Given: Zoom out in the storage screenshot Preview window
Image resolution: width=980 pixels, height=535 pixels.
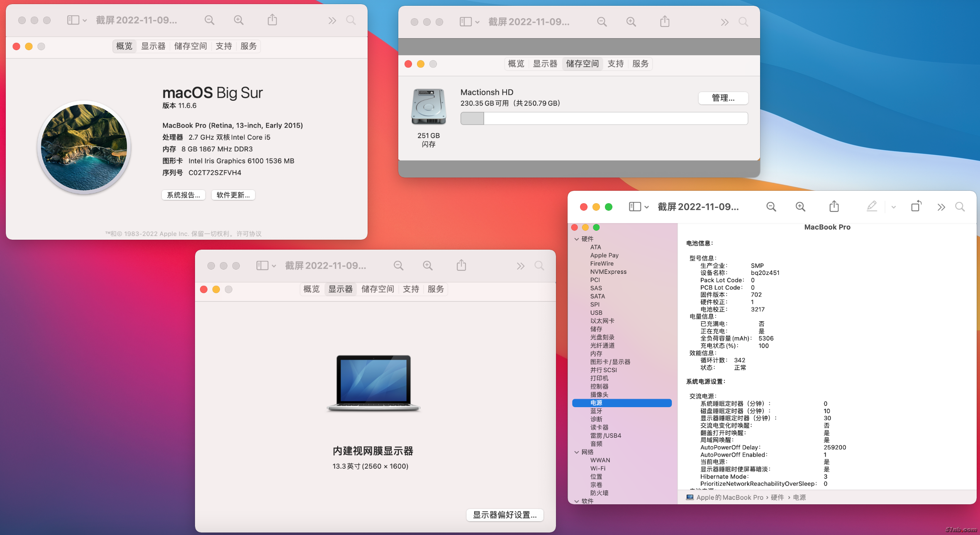Looking at the screenshot, I should [602, 22].
